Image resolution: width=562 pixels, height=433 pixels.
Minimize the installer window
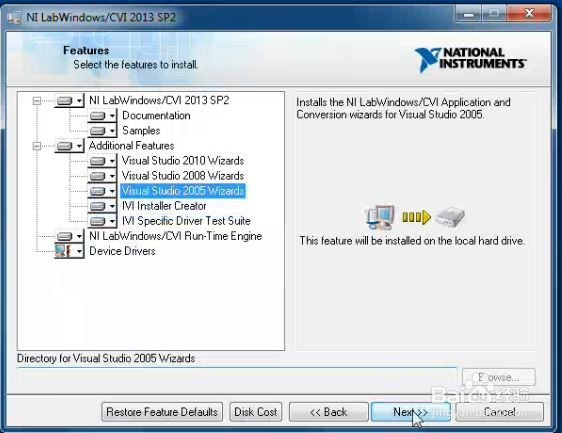point(468,15)
